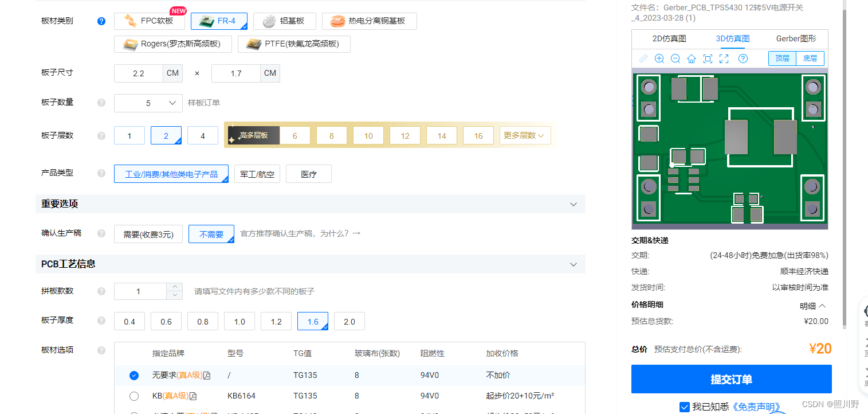This screenshot has width=868, height=414.
Task: Reset the PCB preview to home view
Action: (x=692, y=58)
